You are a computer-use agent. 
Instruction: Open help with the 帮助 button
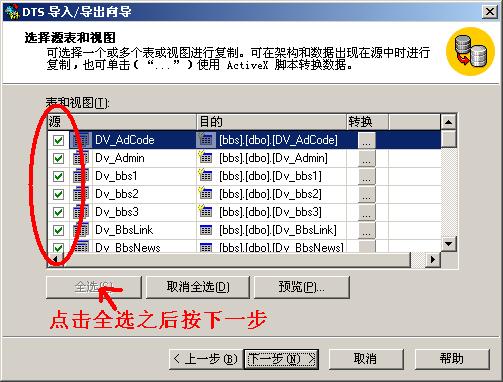(452, 359)
